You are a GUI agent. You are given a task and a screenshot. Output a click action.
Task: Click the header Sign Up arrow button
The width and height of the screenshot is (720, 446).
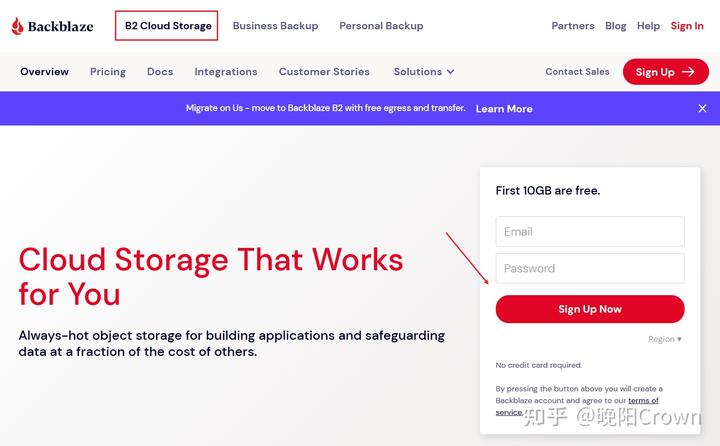[x=665, y=72]
